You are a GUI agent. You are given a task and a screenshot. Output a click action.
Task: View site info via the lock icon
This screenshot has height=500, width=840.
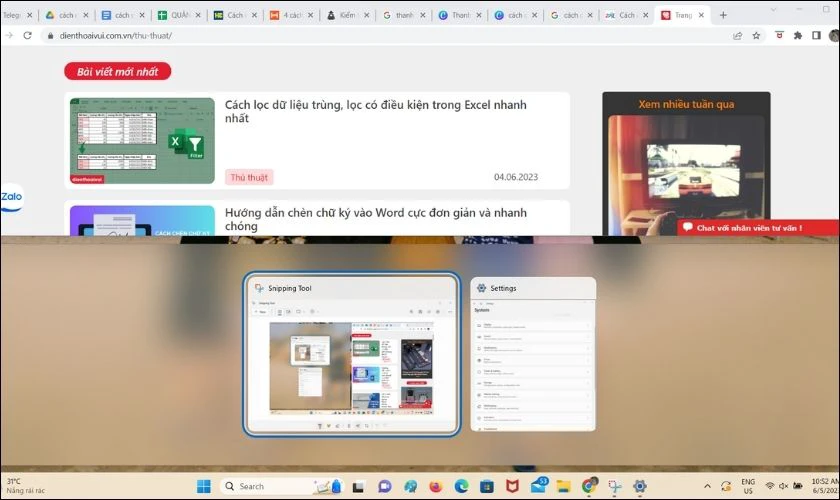pos(50,35)
